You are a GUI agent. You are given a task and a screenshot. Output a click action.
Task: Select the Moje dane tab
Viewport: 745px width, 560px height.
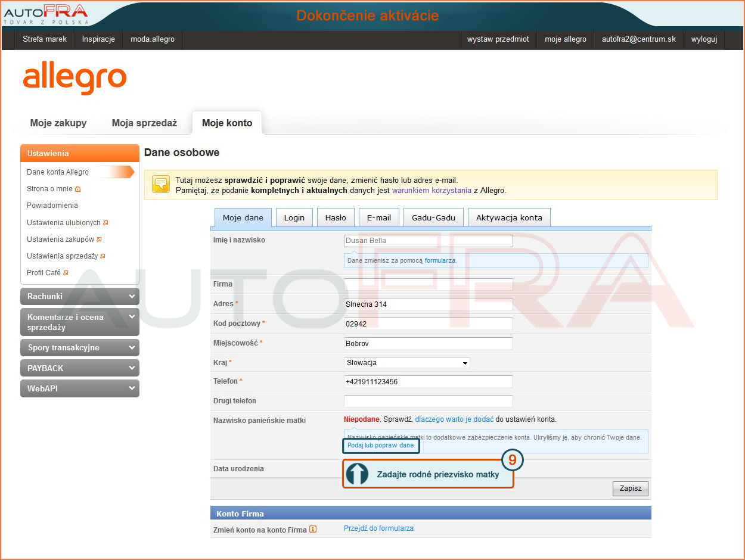(x=243, y=218)
